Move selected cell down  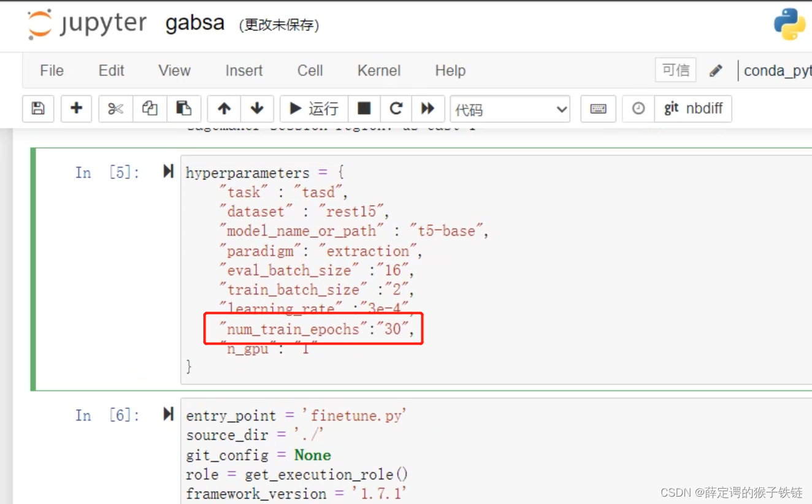click(257, 109)
